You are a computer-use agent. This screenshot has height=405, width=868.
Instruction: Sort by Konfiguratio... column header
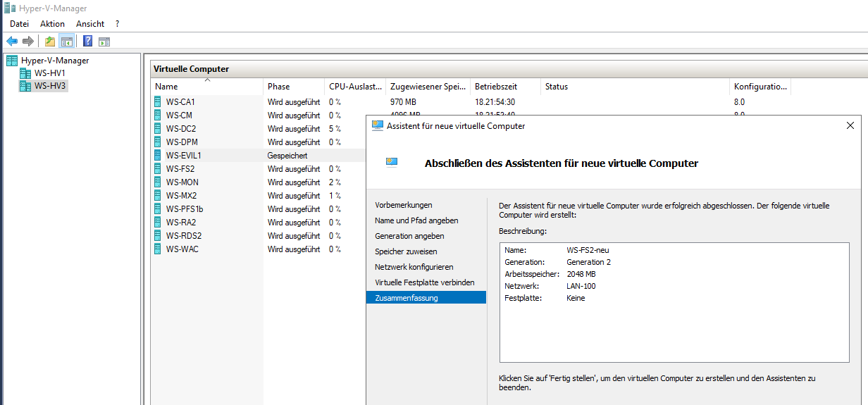click(x=760, y=87)
